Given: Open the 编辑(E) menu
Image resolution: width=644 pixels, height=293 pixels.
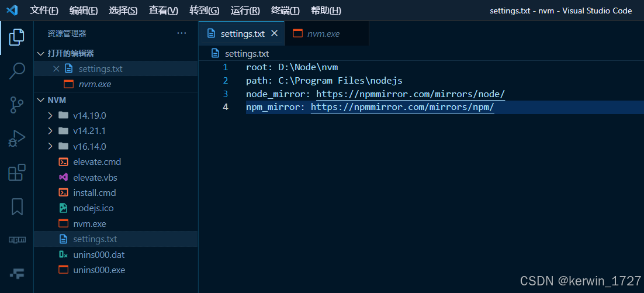Looking at the screenshot, I should (84, 11).
